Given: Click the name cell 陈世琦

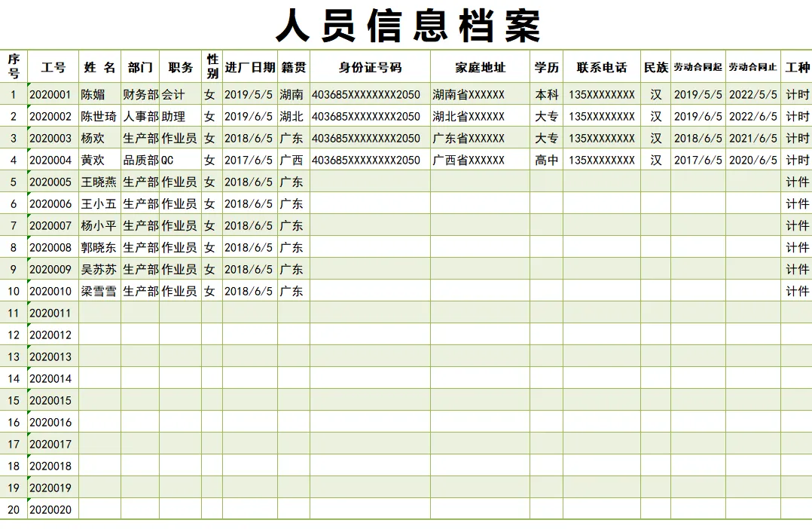Looking at the screenshot, I should coord(100,116).
